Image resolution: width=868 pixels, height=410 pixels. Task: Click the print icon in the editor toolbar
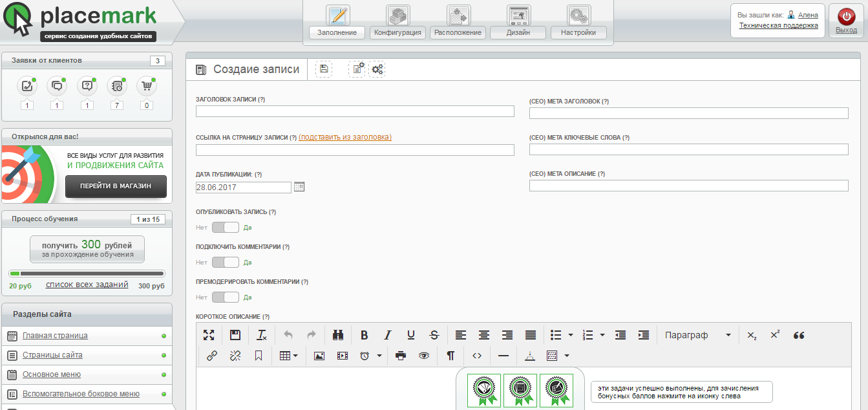401,356
